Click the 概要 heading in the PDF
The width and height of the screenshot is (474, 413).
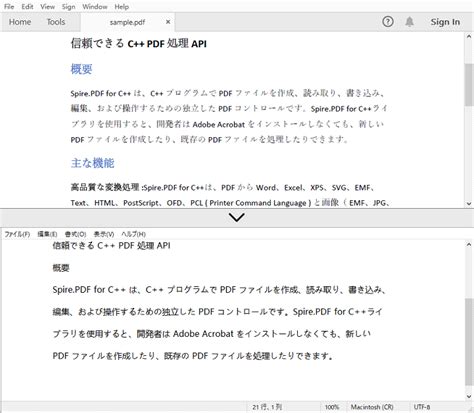pyautogui.click(x=81, y=69)
